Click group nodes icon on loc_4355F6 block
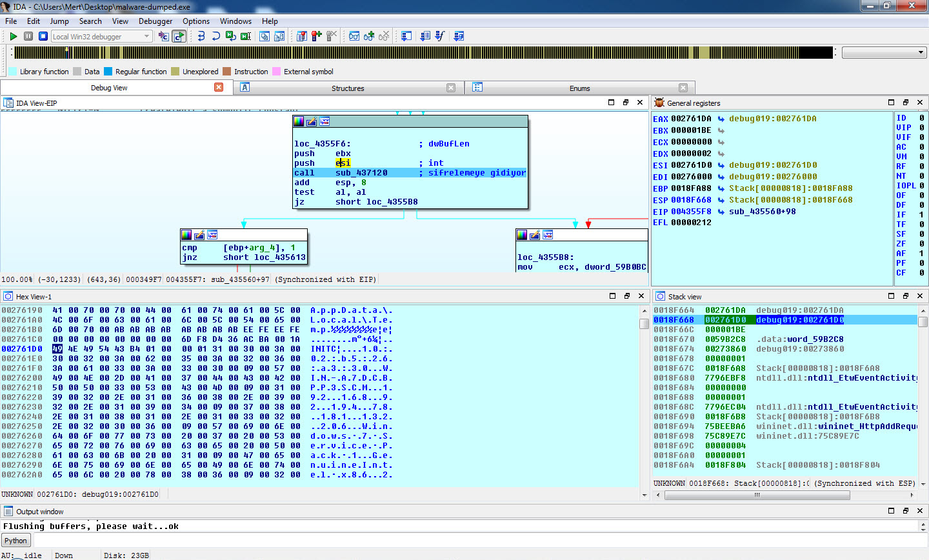Screen dimensions: 929x560 325,121
